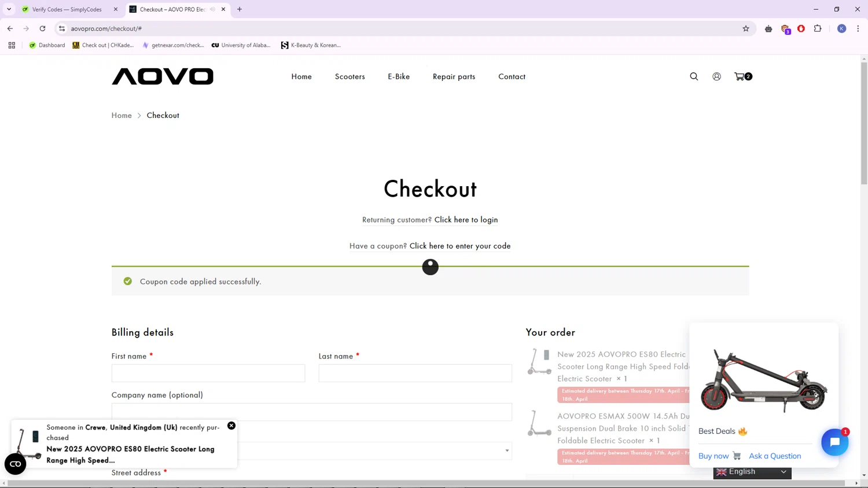
Task: Open a new browser tab
Action: [x=240, y=9]
